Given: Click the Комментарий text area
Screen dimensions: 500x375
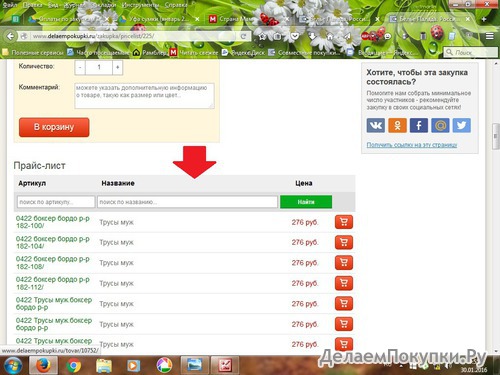Looking at the screenshot, I should [x=144, y=96].
